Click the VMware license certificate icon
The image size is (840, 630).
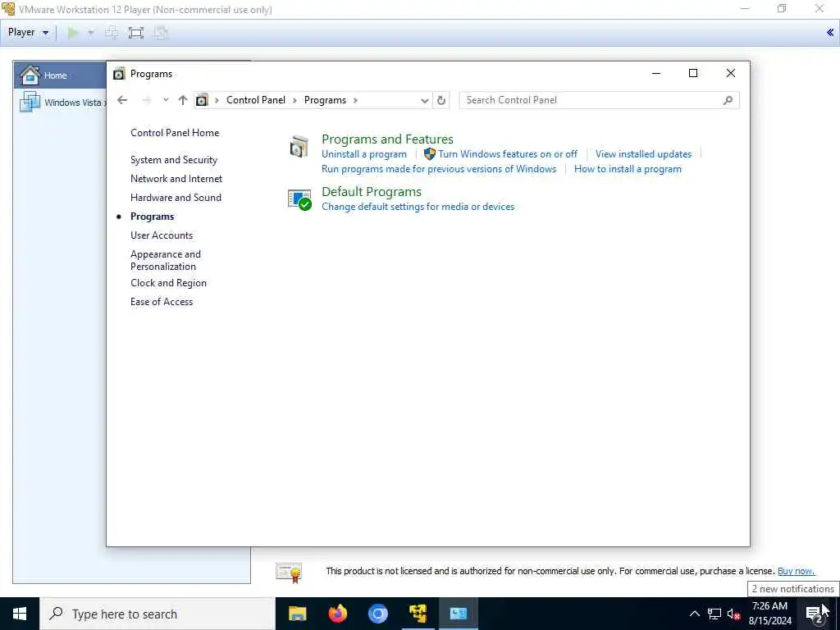pos(290,573)
